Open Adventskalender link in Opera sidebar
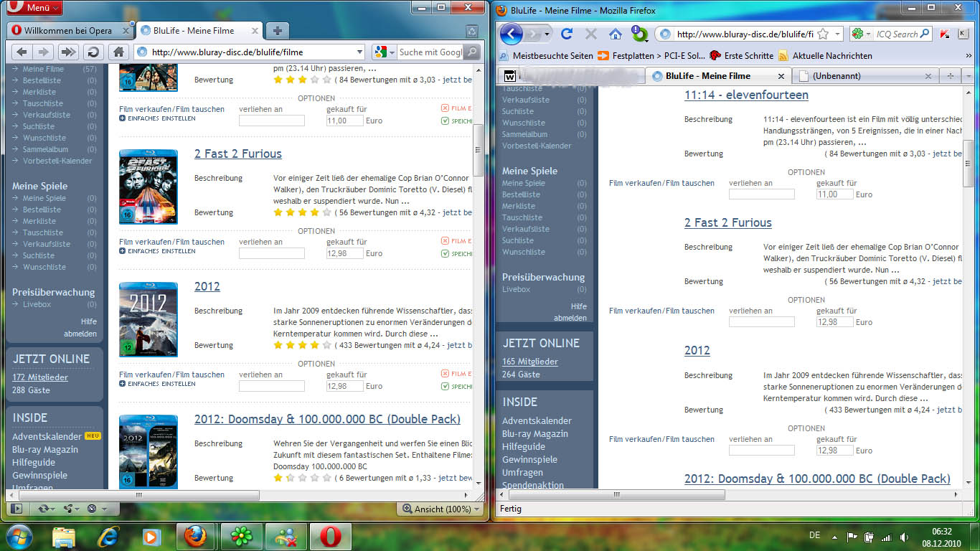 [x=47, y=436]
